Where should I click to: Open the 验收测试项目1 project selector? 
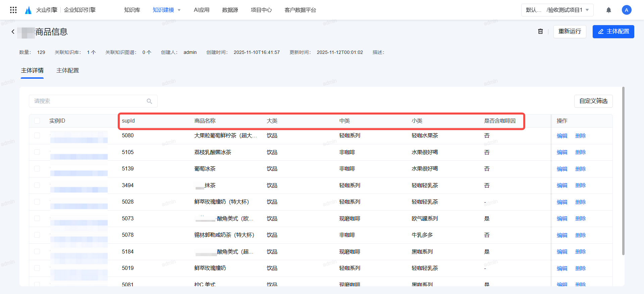(557, 10)
